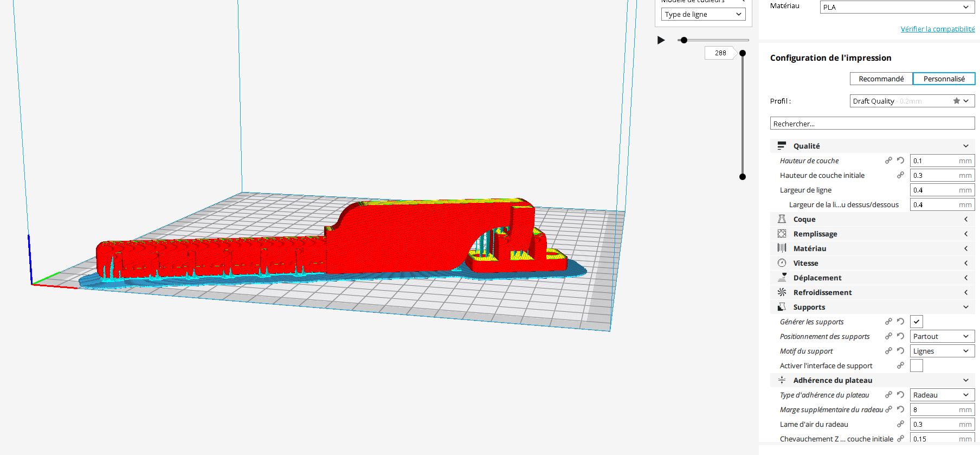
Task: Uncheck Générer les supports checkbox
Action: tap(917, 322)
